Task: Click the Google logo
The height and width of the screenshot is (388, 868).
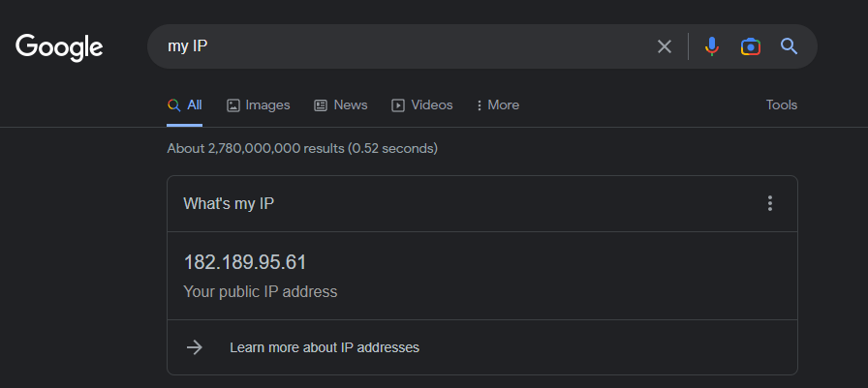Action: pyautogui.click(x=59, y=47)
